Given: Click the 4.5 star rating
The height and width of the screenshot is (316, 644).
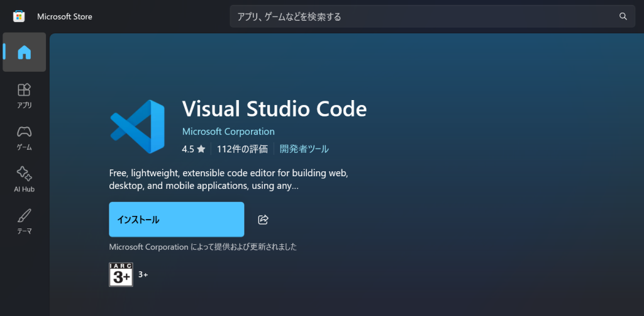Looking at the screenshot, I should pos(194,149).
